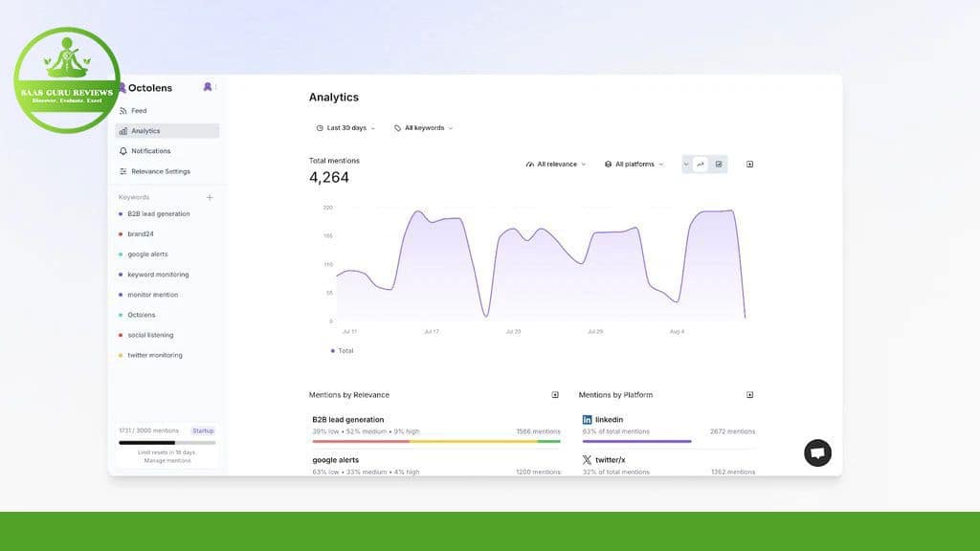Click the B2B lead generation relevance row

(x=436, y=430)
